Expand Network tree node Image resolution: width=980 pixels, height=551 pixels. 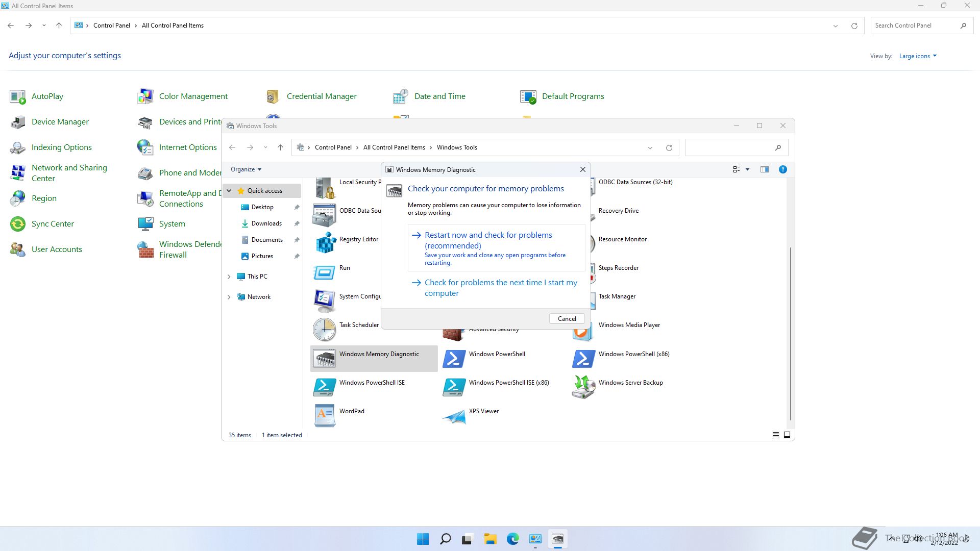coord(229,297)
